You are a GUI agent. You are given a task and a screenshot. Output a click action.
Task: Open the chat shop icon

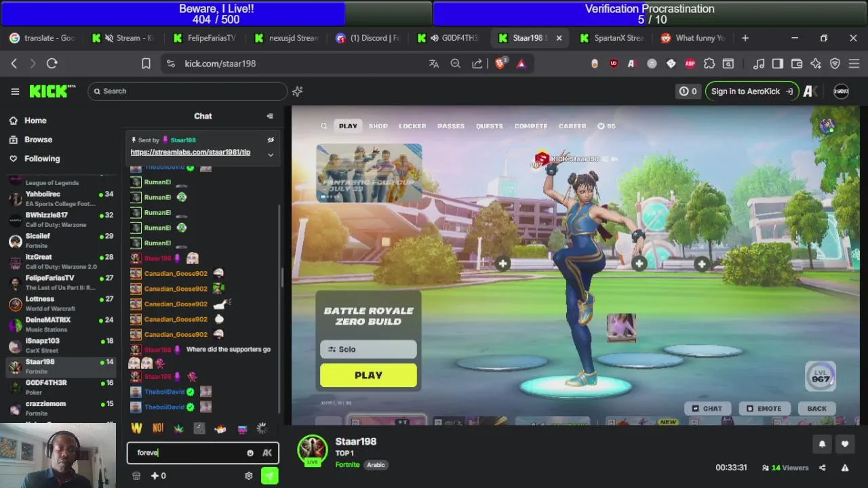136,476
